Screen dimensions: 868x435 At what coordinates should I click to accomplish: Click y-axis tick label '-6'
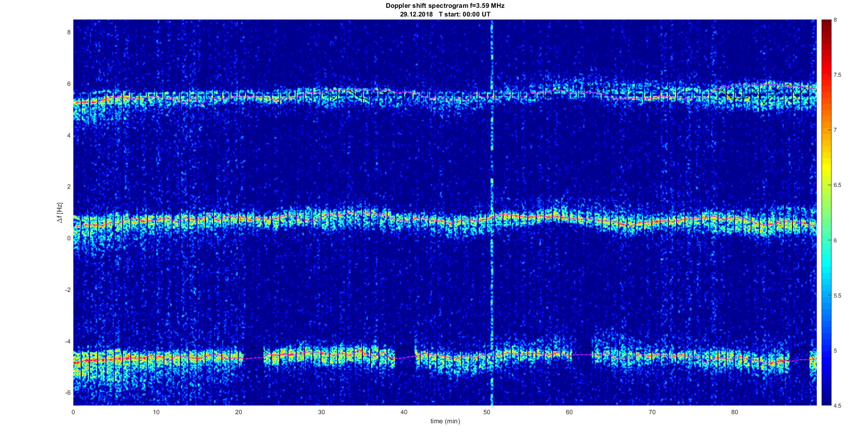click(68, 392)
